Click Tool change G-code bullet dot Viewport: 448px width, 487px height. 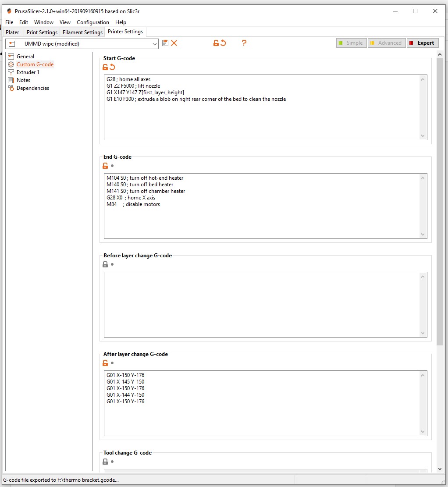[112, 462]
